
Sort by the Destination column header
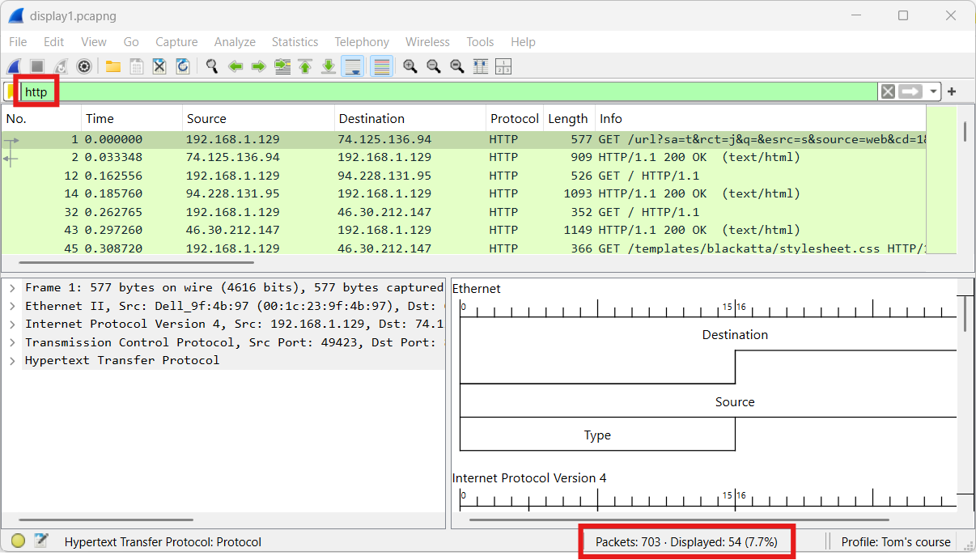click(x=409, y=118)
